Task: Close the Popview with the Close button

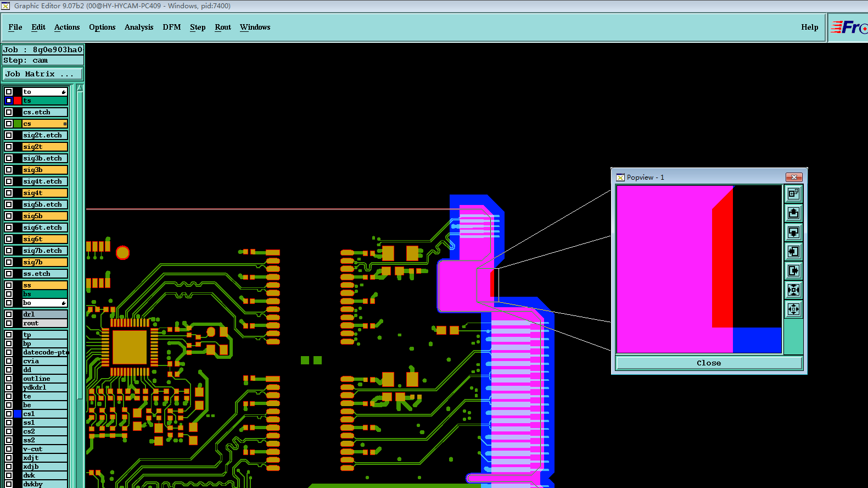Action: (x=709, y=363)
